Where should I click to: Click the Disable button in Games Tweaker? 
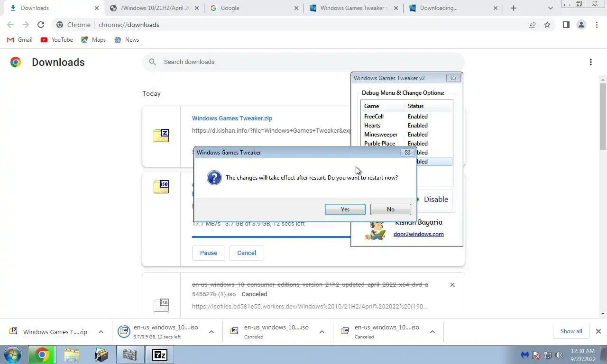coord(435,199)
